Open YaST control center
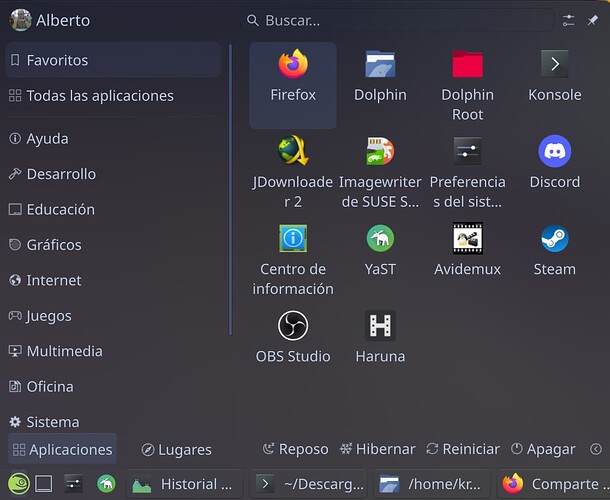 [x=380, y=250]
